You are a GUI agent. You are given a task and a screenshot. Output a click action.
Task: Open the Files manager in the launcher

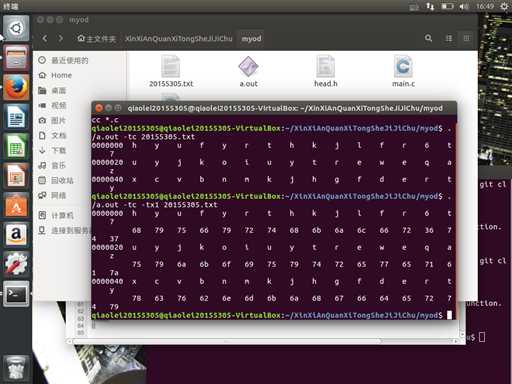click(x=16, y=58)
